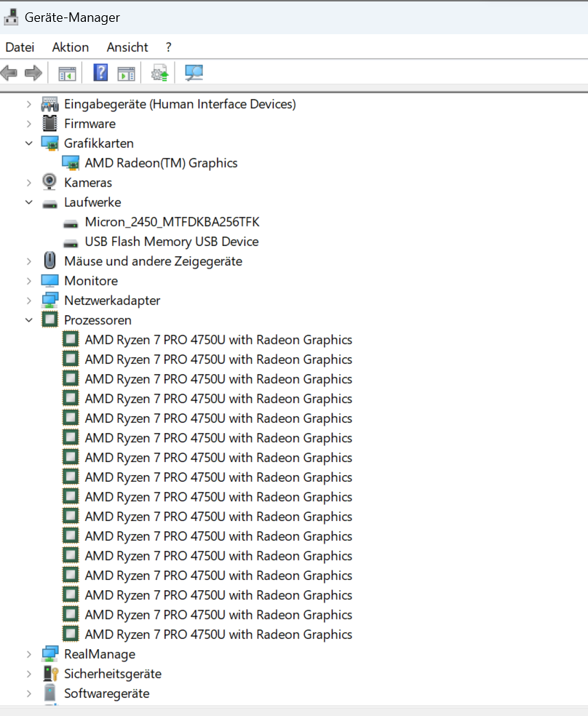Collapse the Grafikkarten category
Viewport: 588px width, 716px height.
pos(29,143)
